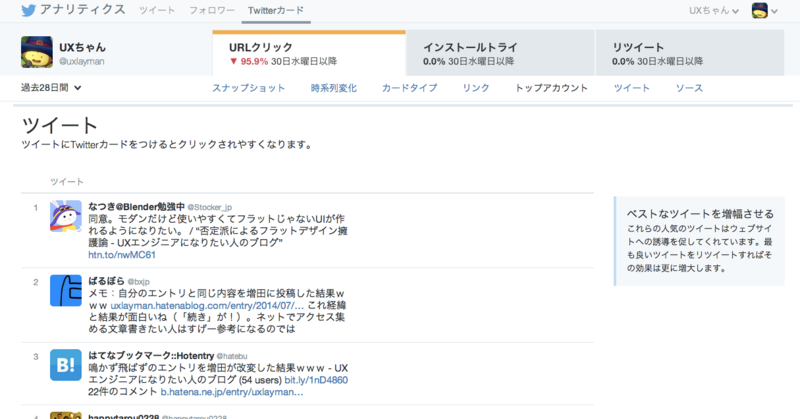The image size is (800, 419).
Task: Open the @hatebu handle
Action: click(x=232, y=356)
